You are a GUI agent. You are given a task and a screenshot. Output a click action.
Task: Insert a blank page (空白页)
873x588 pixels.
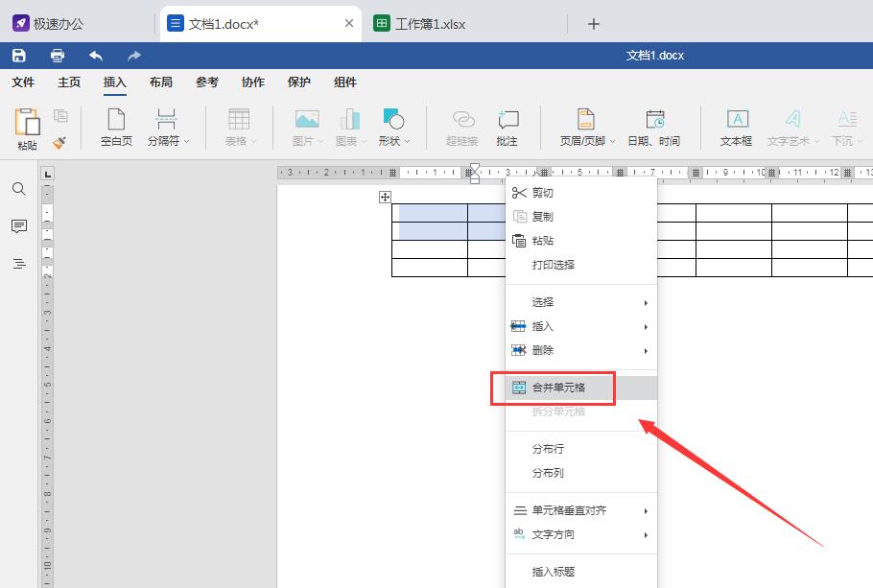116,127
